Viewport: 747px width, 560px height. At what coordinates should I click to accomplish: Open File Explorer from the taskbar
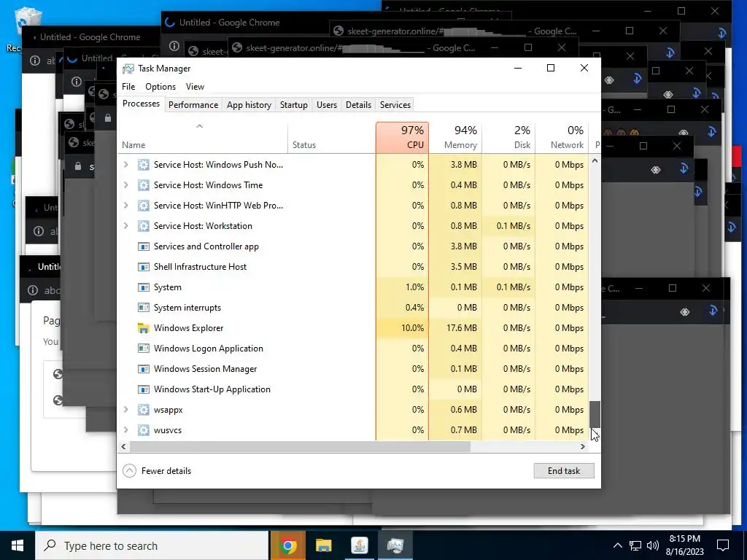coord(323,545)
